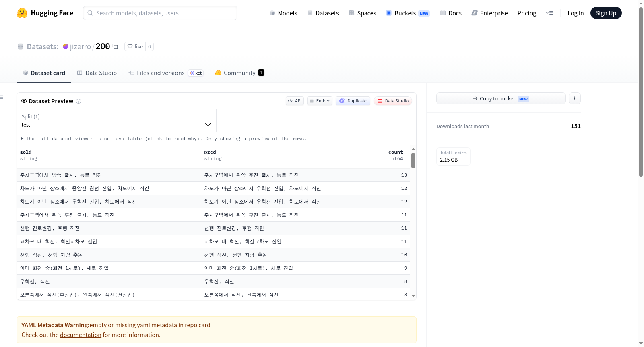
Task: Open the Models page
Action: point(283,13)
